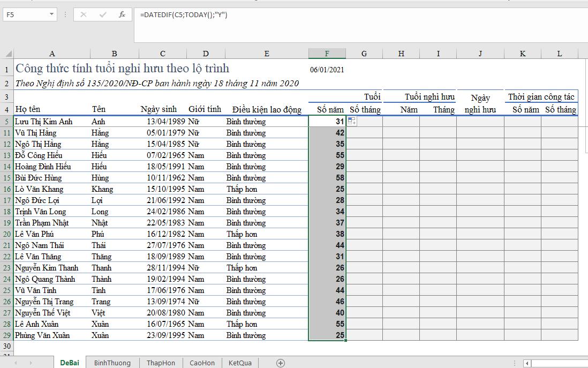Screen dimensions: 588x368
Task: Select the date cell 06/01/2021
Action: tap(327, 70)
